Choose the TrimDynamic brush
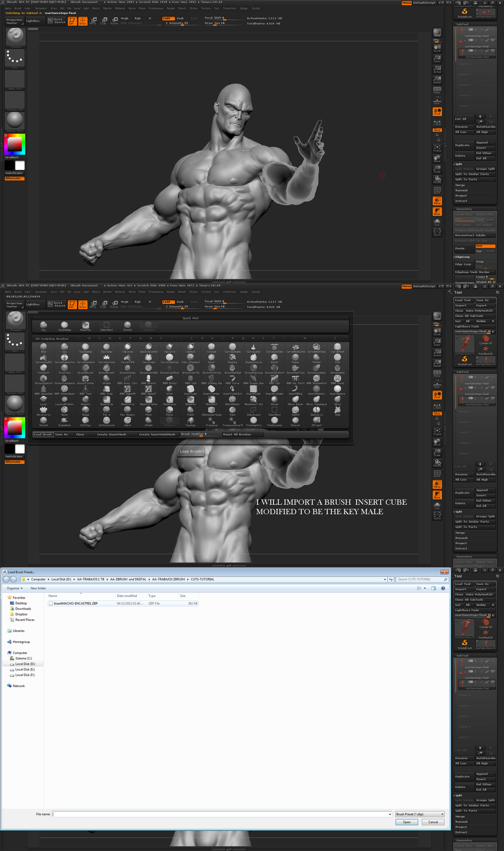Image resolution: width=504 pixels, height=851 pixels. (x=274, y=422)
